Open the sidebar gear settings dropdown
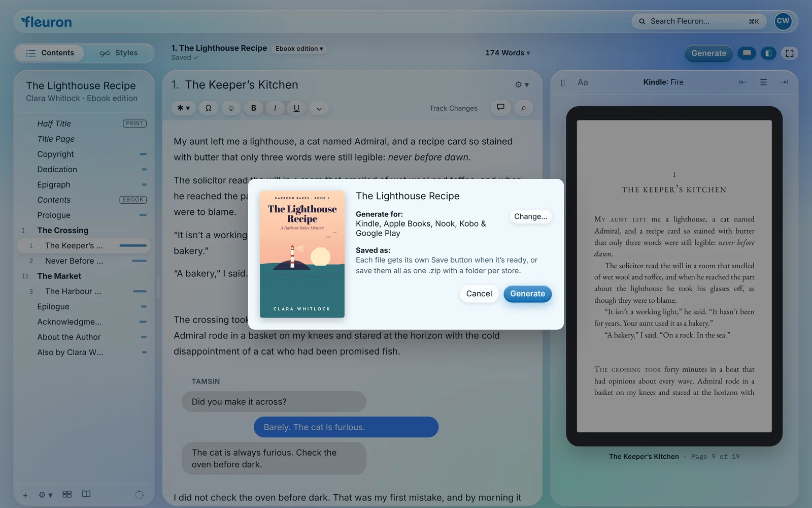The height and width of the screenshot is (508, 812). 45,495
